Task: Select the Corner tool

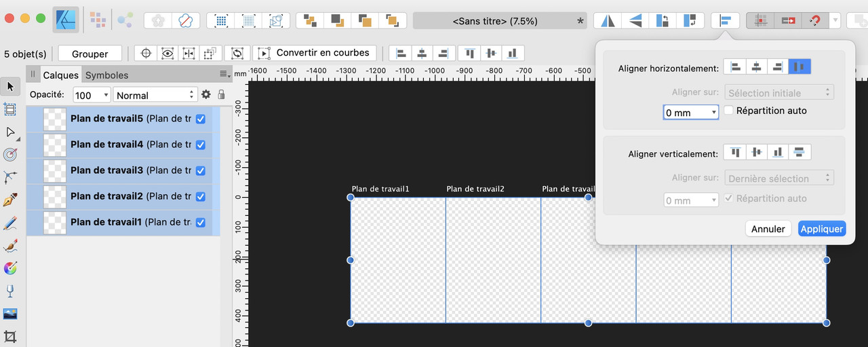Action: coord(10,177)
